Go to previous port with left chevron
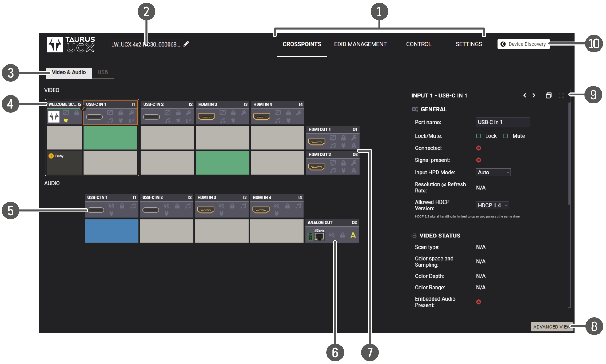606x364 pixels. coord(525,95)
